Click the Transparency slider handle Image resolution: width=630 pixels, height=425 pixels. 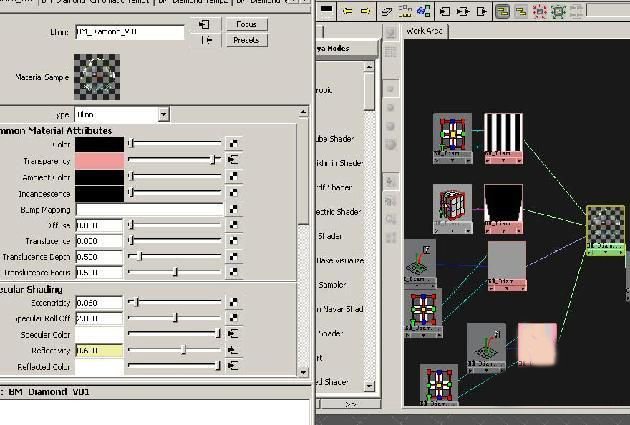pos(214,159)
